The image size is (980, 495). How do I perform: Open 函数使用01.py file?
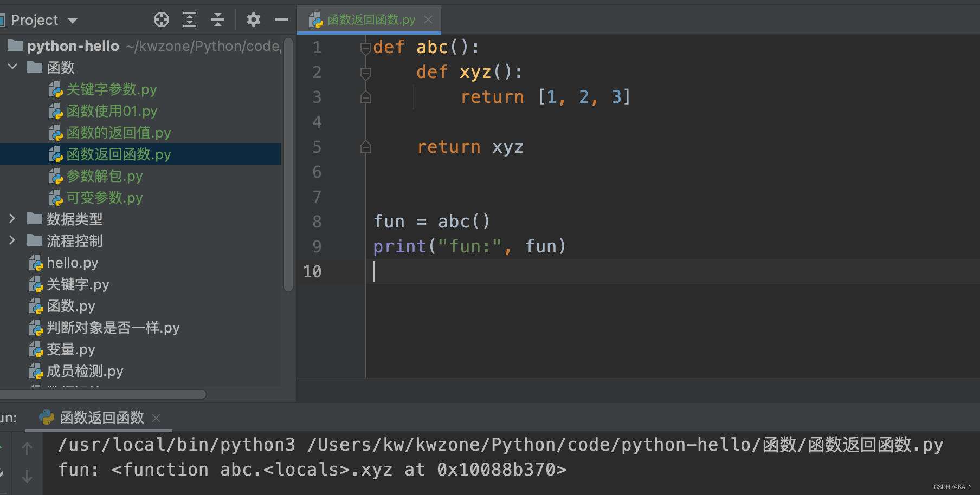[x=112, y=111]
